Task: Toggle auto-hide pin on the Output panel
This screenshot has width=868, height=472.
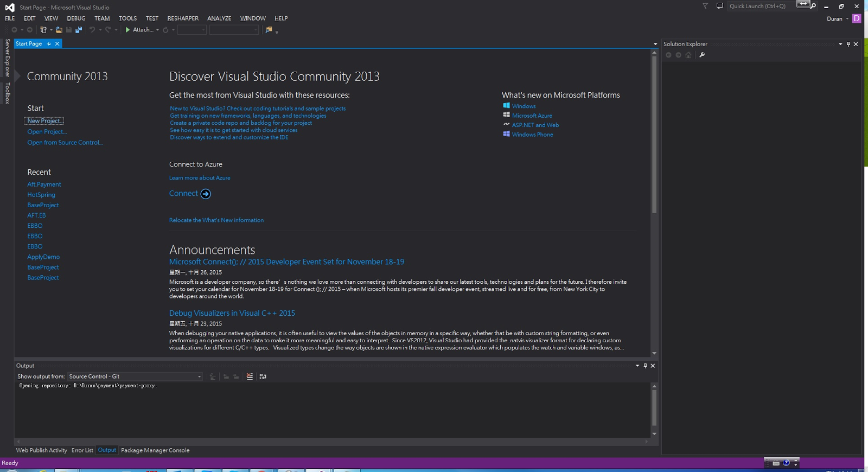Action: pyautogui.click(x=645, y=366)
